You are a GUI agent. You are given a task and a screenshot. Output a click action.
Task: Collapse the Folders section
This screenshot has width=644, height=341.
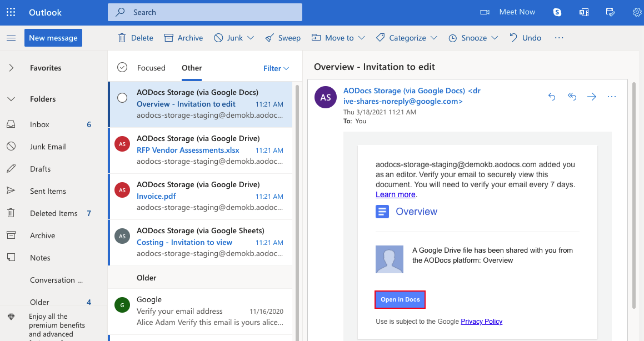11,99
